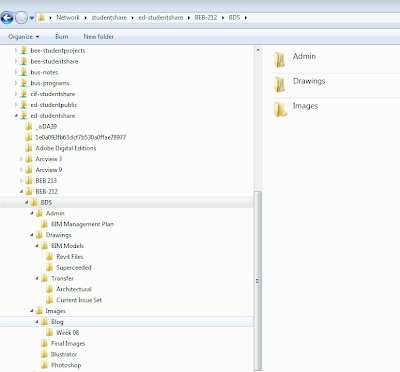This screenshot has width=400, height=372.
Task: Open the Organize menu
Action: [x=23, y=37]
